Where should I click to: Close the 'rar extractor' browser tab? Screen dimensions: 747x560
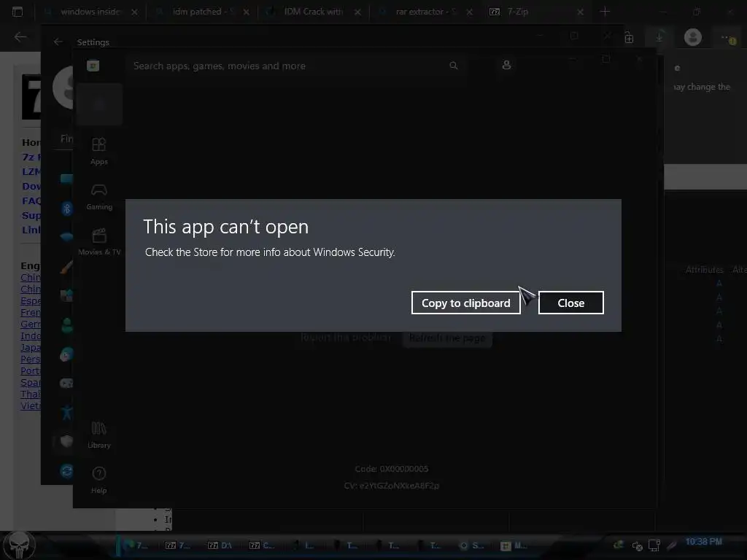[469, 12]
